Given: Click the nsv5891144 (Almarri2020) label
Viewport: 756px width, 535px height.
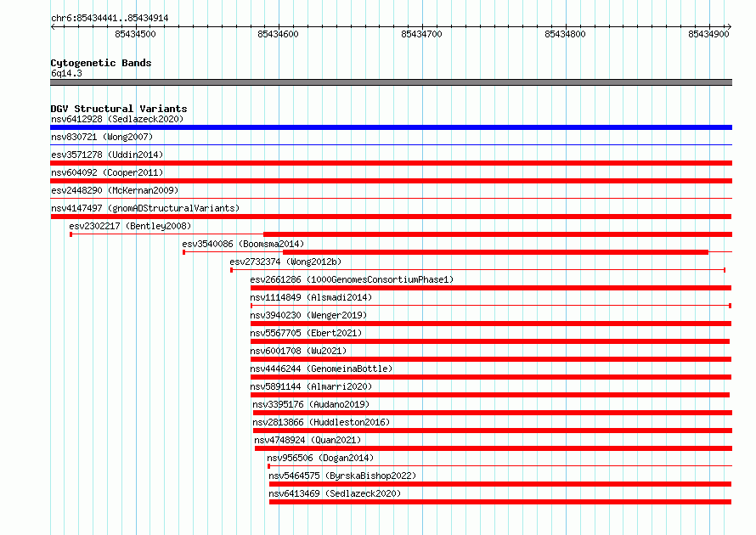Looking at the screenshot, I should 311,386.
